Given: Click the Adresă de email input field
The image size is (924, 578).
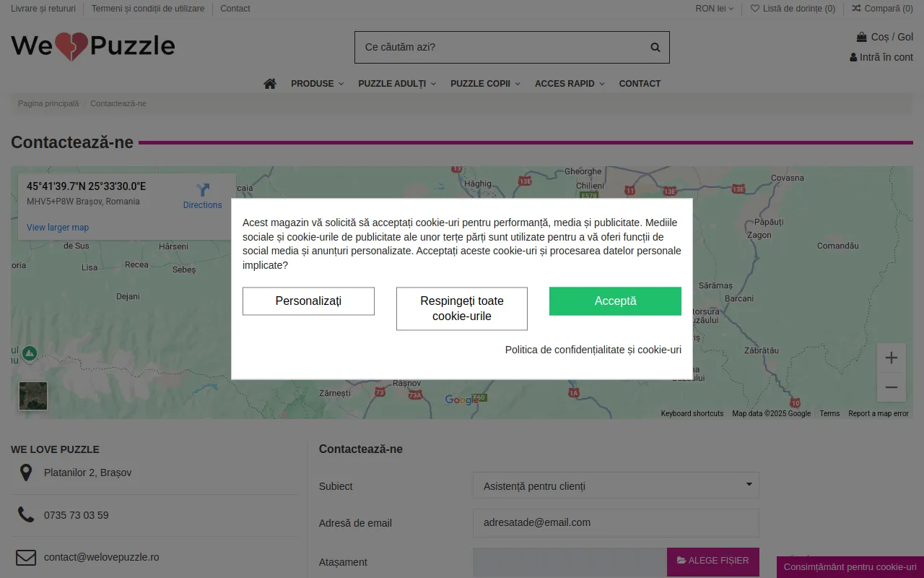Looking at the screenshot, I should 616,522.
